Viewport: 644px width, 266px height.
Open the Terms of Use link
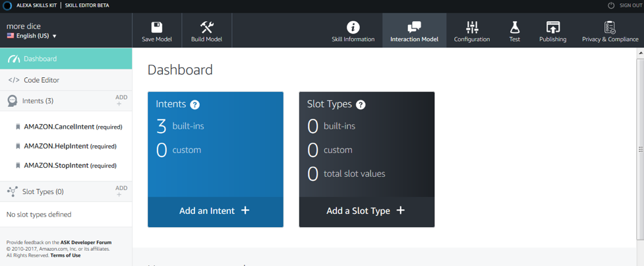[x=65, y=255]
